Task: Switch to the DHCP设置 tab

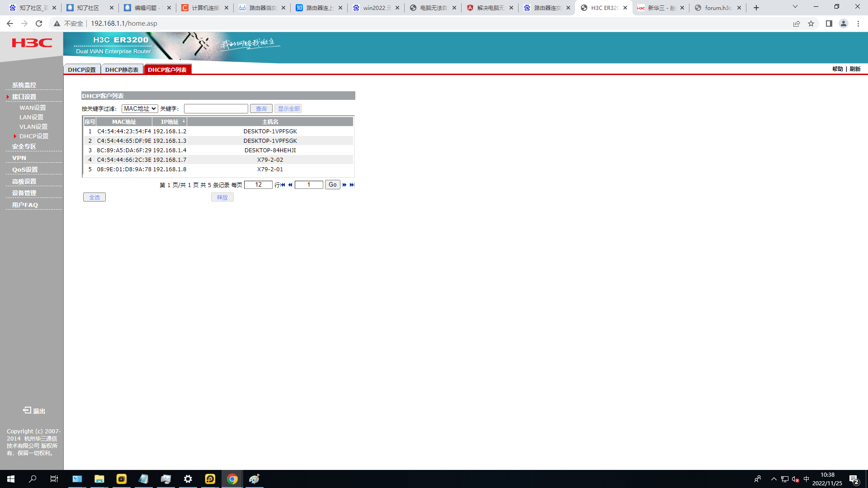Action: click(x=82, y=70)
